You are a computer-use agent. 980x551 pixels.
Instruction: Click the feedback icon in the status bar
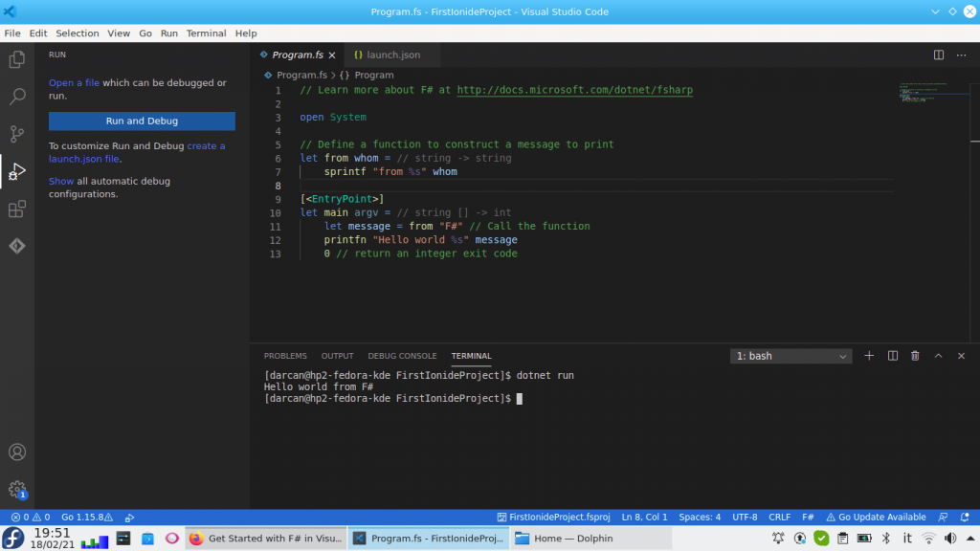click(943, 518)
